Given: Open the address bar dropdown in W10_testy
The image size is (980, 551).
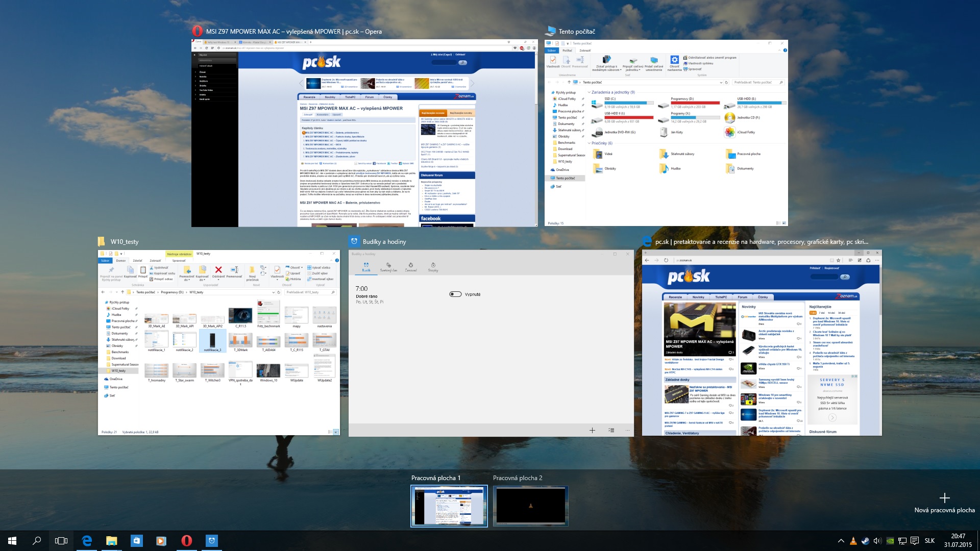Looking at the screenshot, I should click(273, 292).
